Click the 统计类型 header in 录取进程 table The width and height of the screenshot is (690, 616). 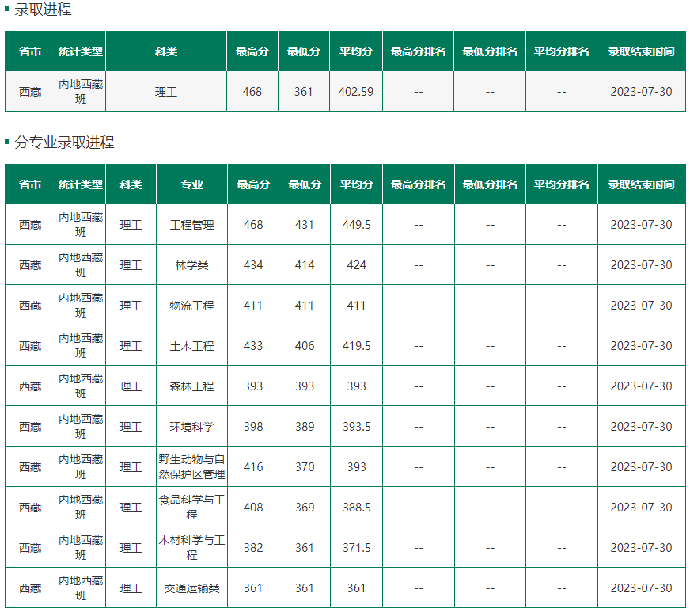(x=81, y=51)
